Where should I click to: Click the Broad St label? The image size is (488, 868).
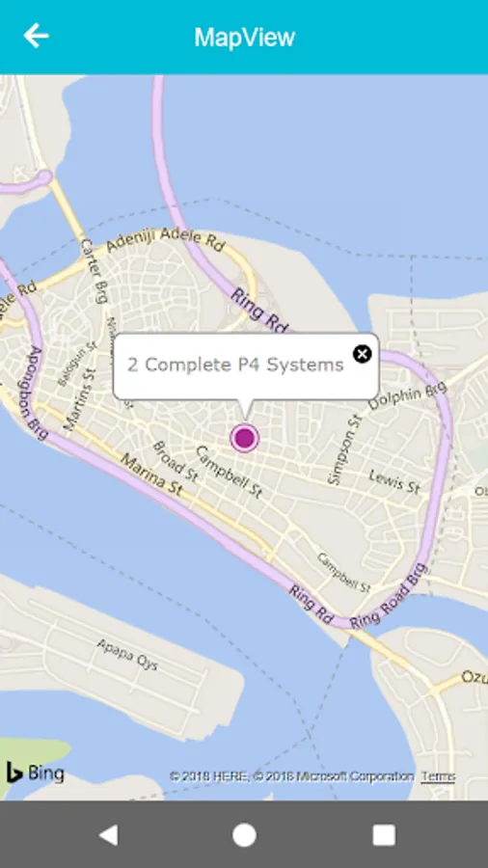coord(176,461)
